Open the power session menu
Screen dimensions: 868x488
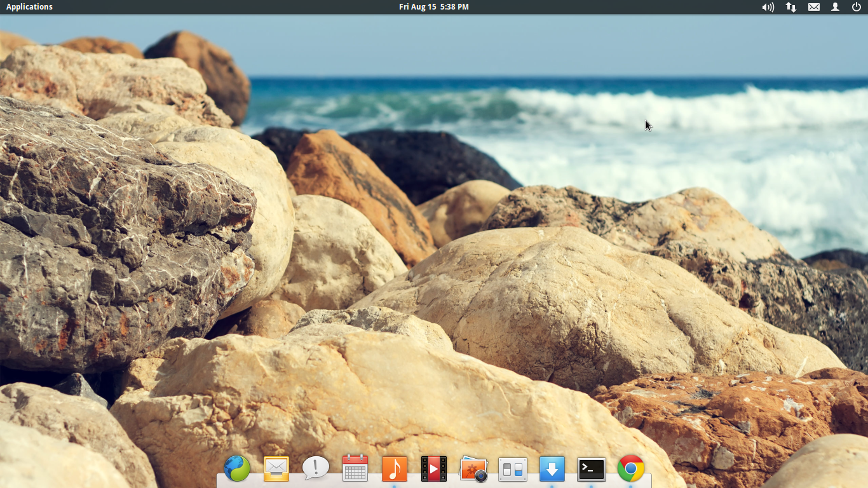tap(856, 7)
